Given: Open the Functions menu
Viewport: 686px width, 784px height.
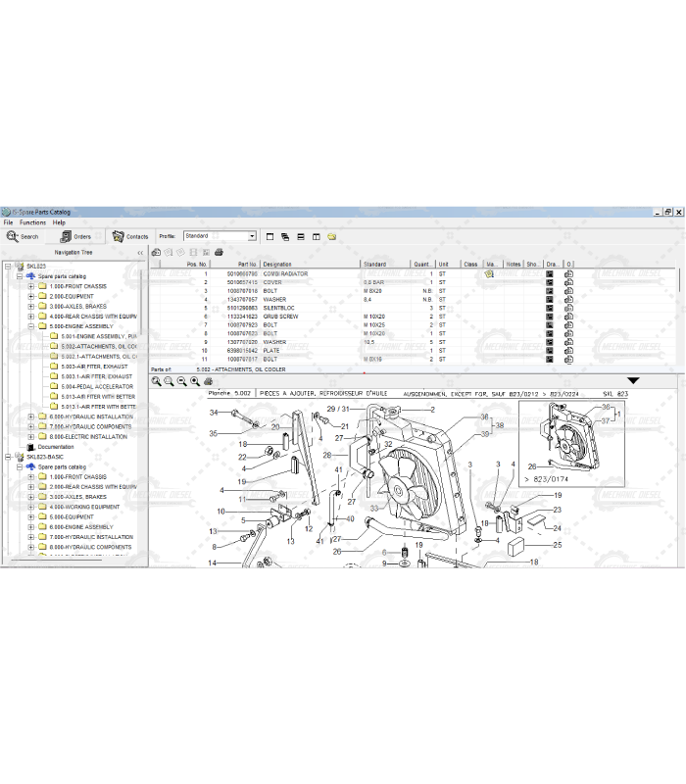Looking at the screenshot, I should point(32,222).
